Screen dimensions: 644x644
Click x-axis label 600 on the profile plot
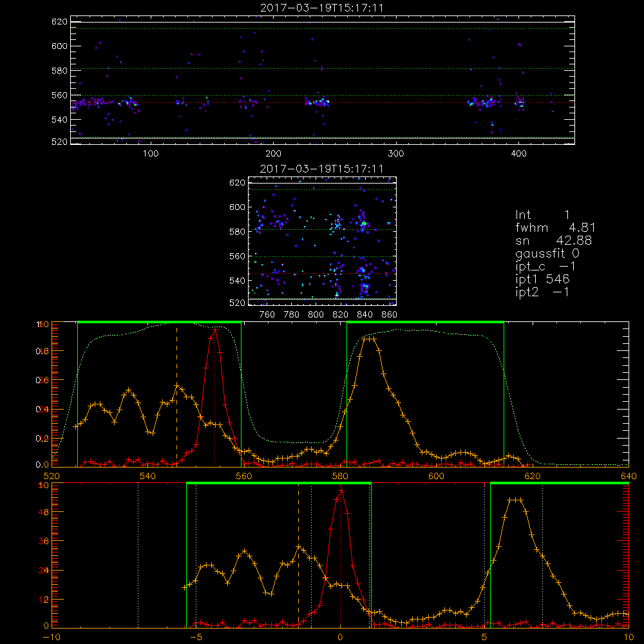tap(437, 476)
